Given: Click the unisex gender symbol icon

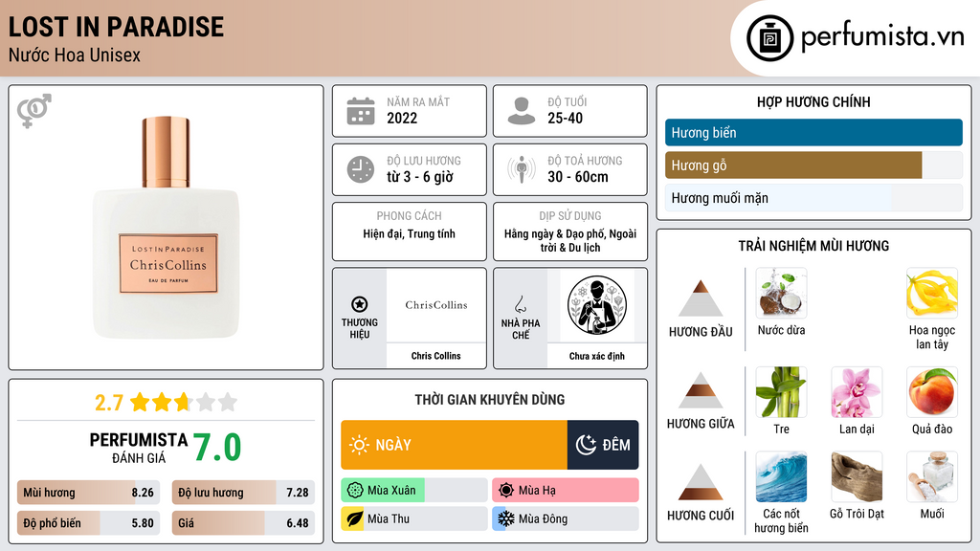Looking at the screenshot, I should tap(34, 111).
